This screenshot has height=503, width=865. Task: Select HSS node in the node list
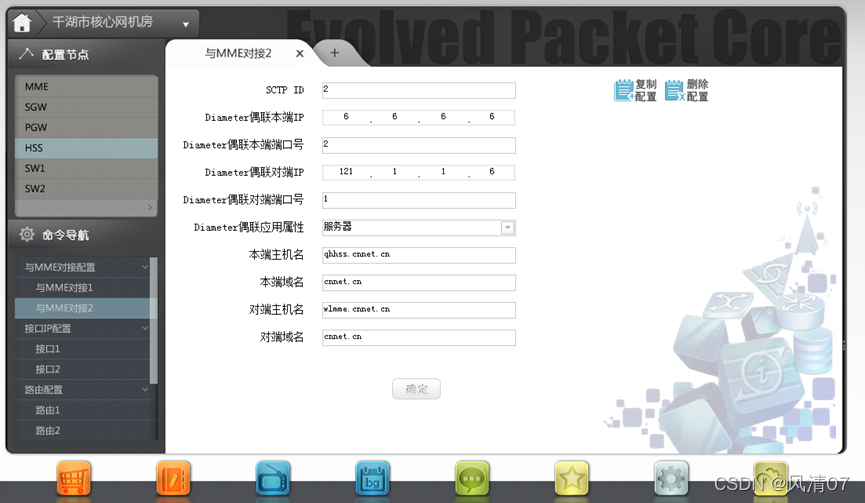pos(86,148)
